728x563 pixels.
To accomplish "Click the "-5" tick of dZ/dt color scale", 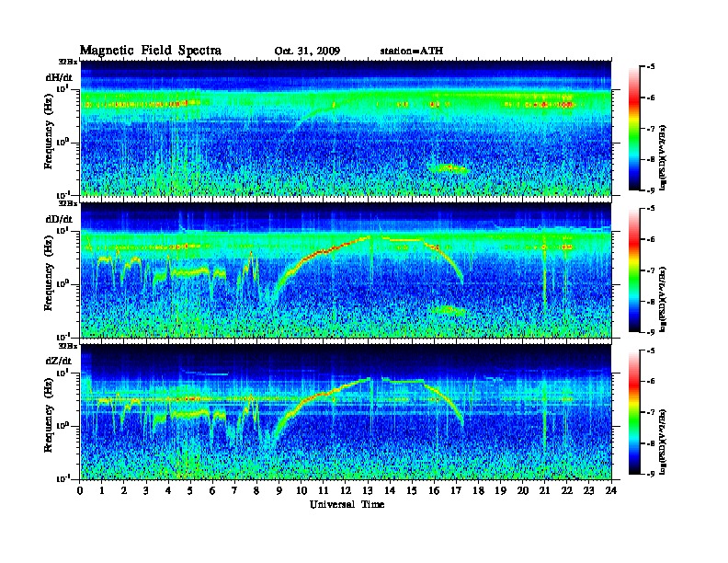I will coord(651,350).
